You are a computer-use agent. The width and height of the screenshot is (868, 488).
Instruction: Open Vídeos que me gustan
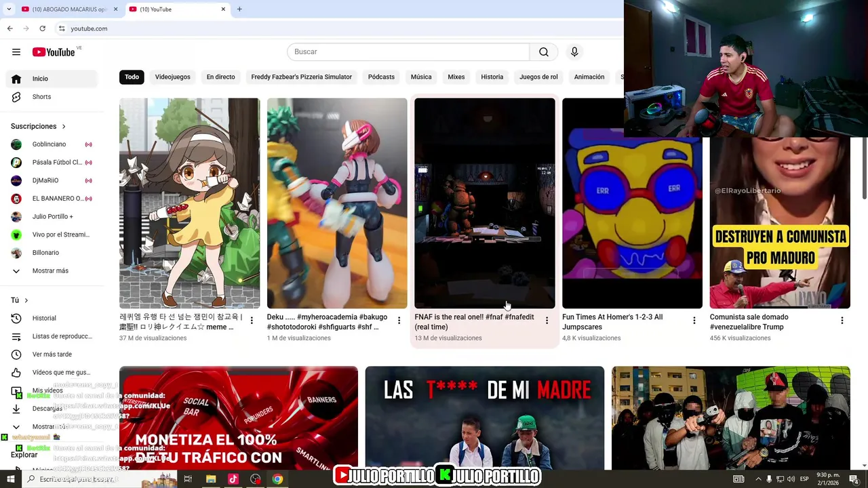tap(52, 372)
